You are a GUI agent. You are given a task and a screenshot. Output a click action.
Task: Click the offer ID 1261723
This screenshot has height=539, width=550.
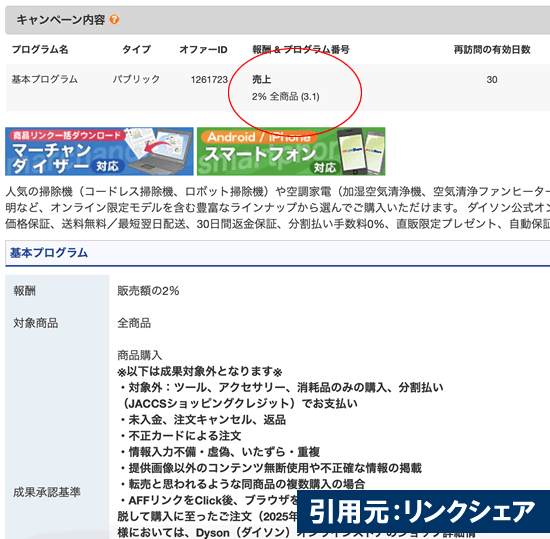(209, 80)
